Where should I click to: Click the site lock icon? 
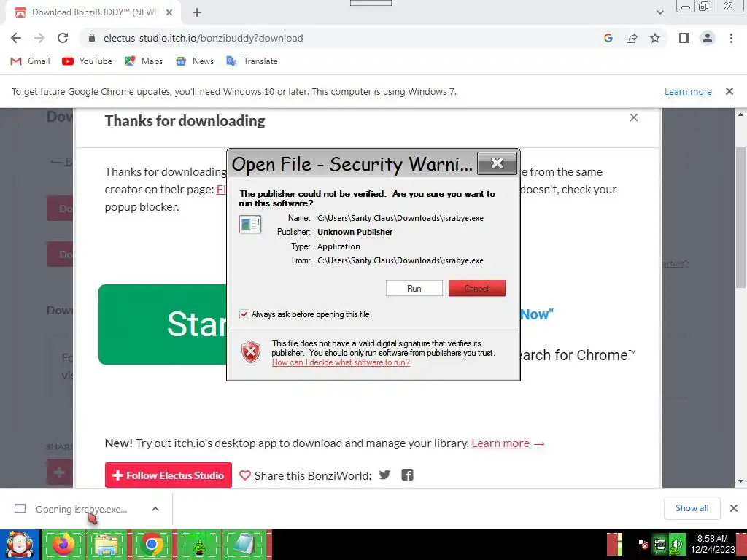click(92, 38)
